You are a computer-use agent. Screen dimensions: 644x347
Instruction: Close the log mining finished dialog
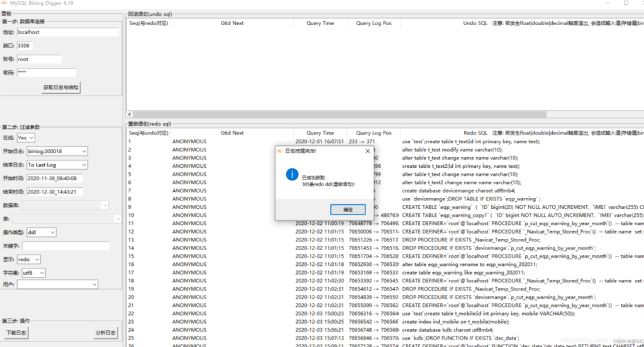click(x=367, y=151)
